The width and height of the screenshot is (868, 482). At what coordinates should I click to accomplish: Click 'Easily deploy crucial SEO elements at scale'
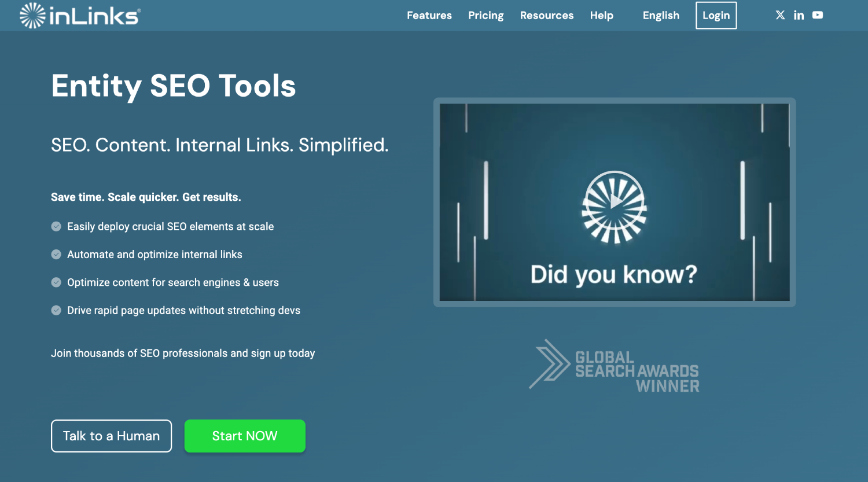click(x=170, y=227)
